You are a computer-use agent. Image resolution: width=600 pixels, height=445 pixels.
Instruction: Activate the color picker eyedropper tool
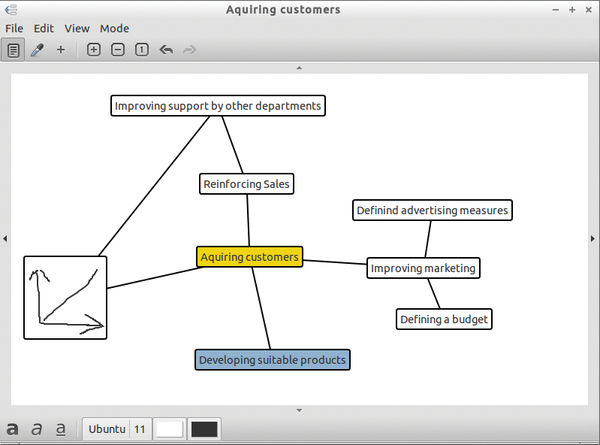pyautogui.click(x=37, y=50)
